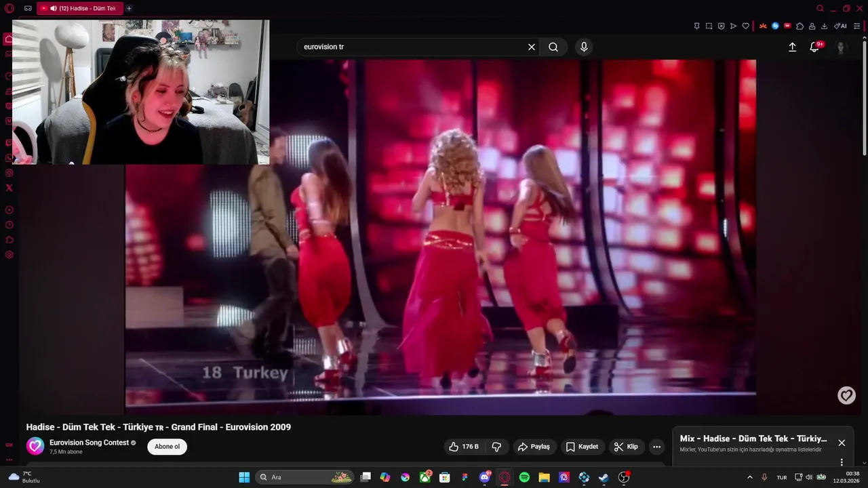Open the TUR keyboard language switcher
This screenshot has width=868, height=488.
point(782,477)
